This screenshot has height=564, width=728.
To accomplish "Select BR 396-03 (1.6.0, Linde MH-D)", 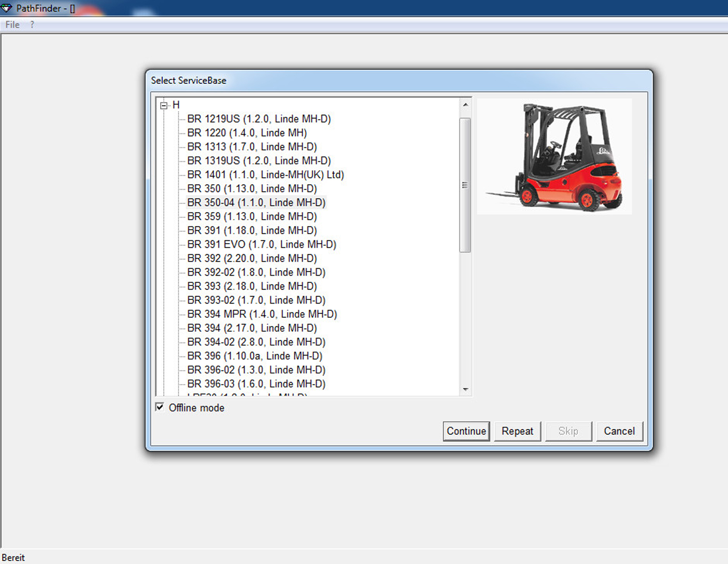I will (256, 384).
